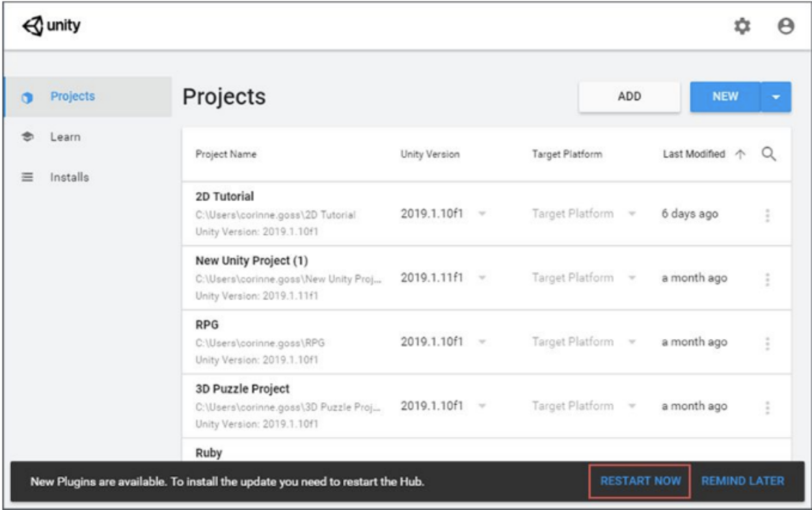Click the search magnifier icon in projects list
The image size is (812, 510).
point(768,154)
